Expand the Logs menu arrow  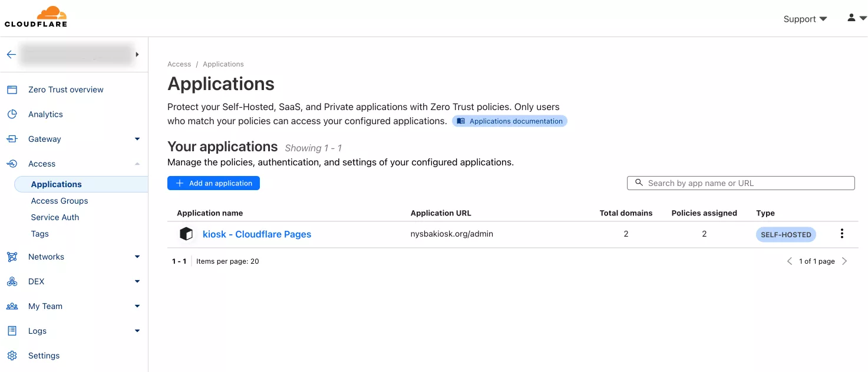tap(137, 331)
